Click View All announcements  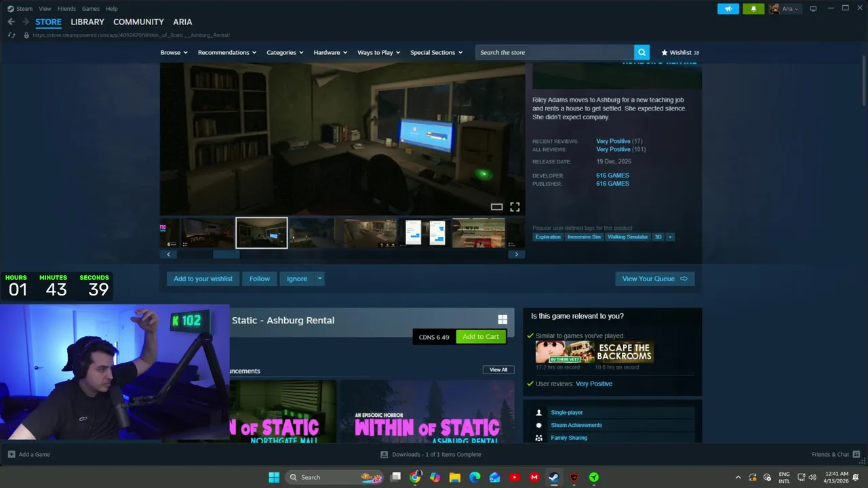click(x=498, y=369)
